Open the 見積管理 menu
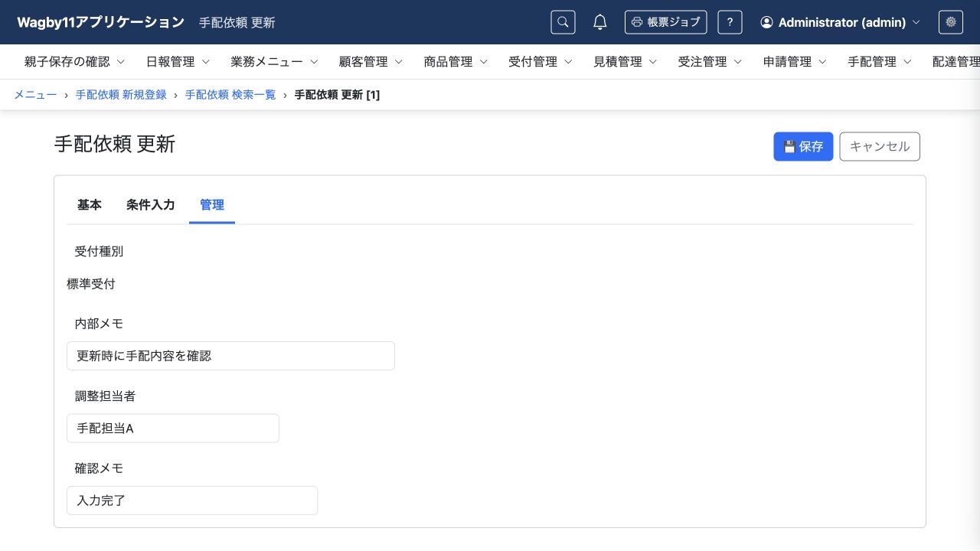Image resolution: width=980 pixels, height=551 pixels. click(x=626, y=62)
